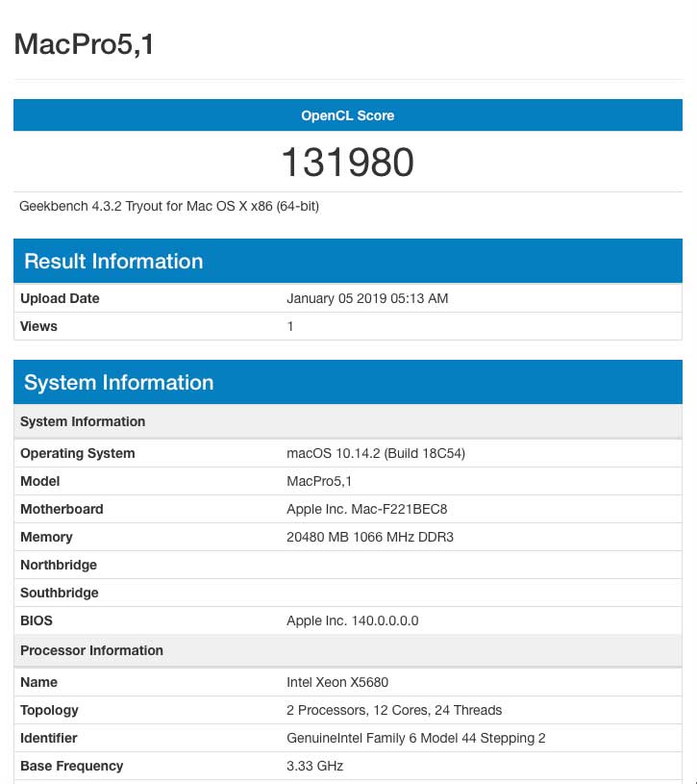Click the Processor Information subheading
The width and height of the screenshot is (697, 784).
(x=348, y=650)
